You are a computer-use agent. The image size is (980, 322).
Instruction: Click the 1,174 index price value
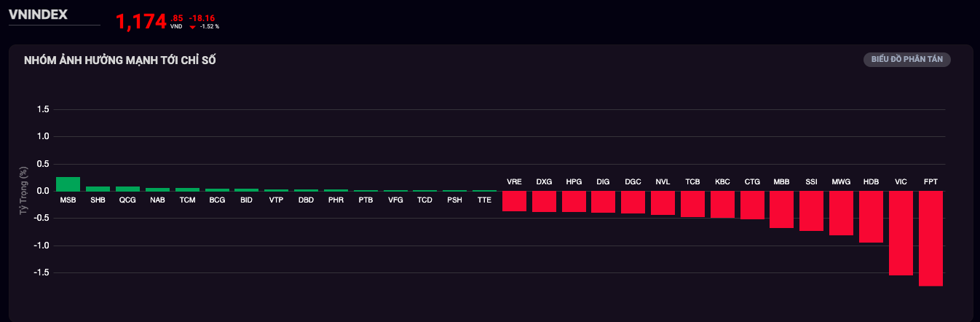point(141,22)
